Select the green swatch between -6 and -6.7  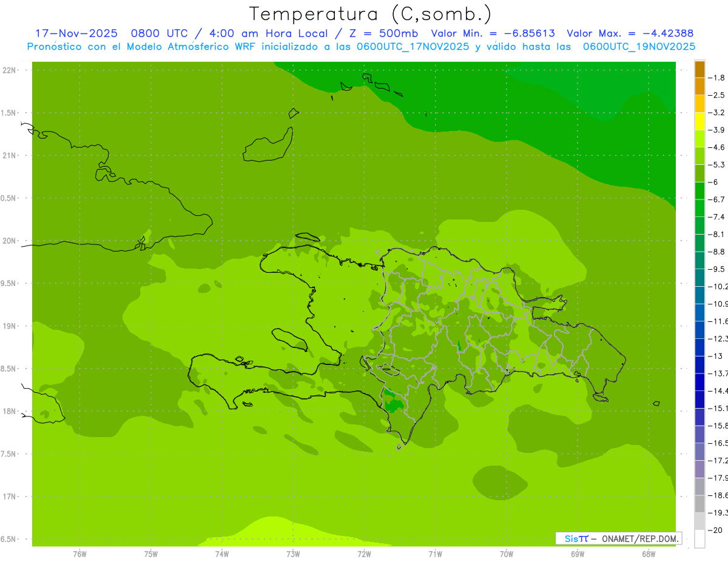tap(699, 191)
